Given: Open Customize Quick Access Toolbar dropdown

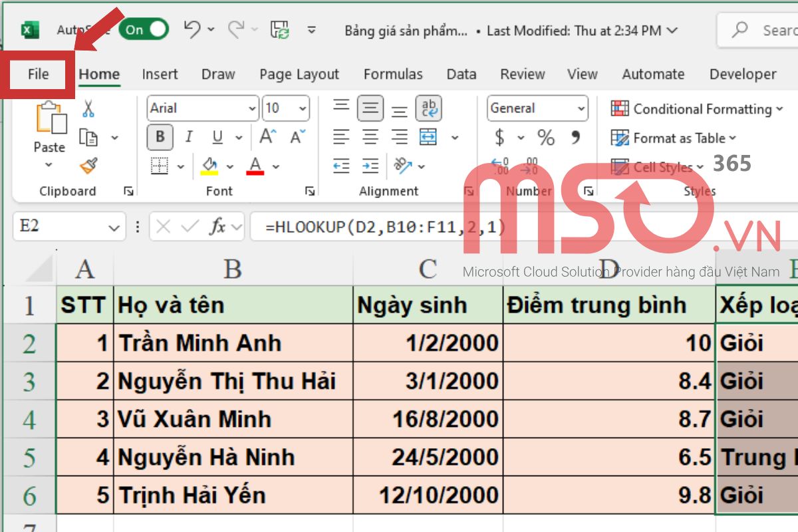Looking at the screenshot, I should pyautogui.click(x=312, y=29).
